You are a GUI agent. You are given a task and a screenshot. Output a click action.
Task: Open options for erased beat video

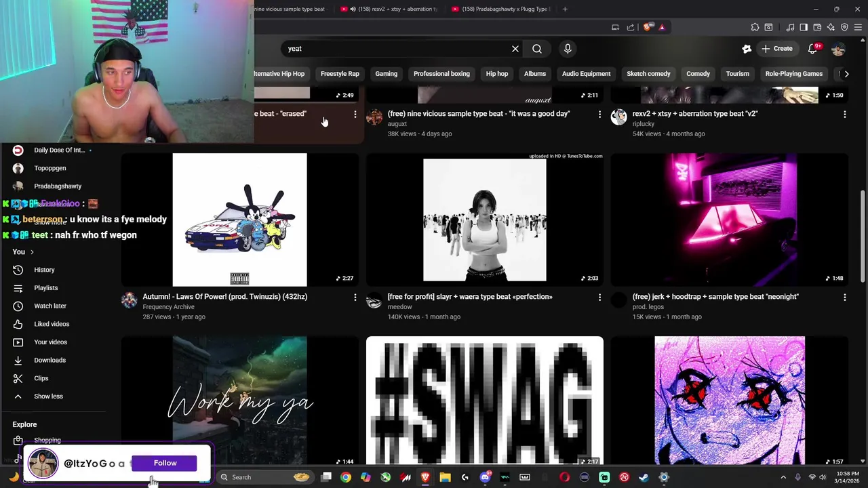tap(355, 115)
